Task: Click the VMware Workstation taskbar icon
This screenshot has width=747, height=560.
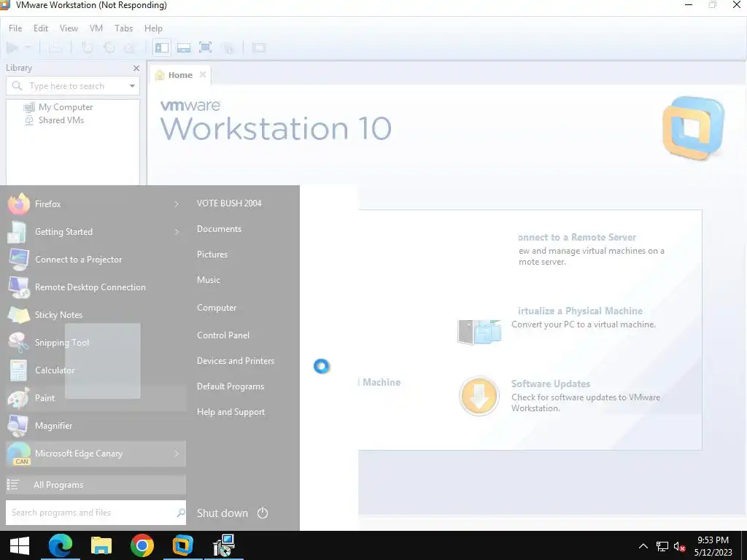Action: tap(182, 545)
